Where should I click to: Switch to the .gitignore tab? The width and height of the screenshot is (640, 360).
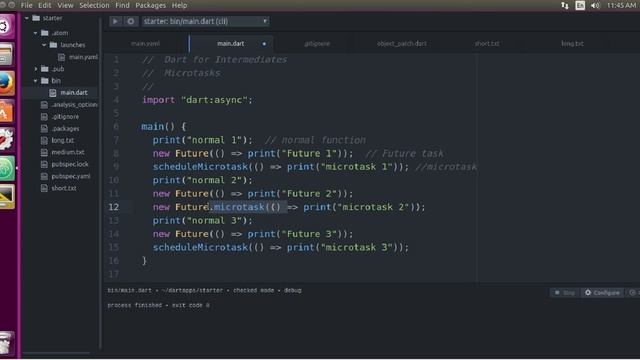[317, 44]
